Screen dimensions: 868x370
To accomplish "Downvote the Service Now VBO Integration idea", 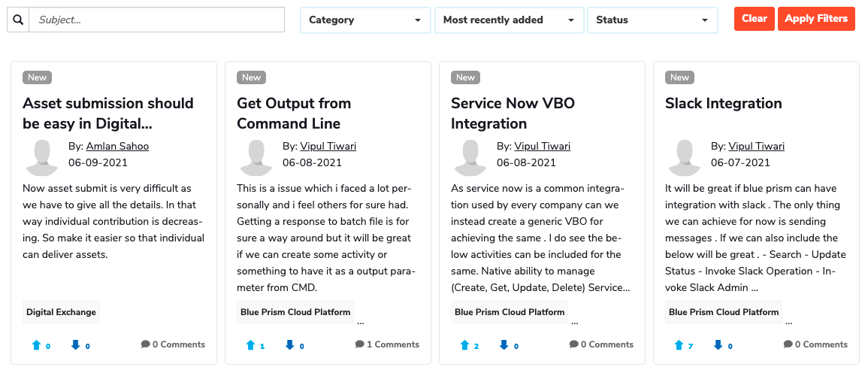I will click(504, 345).
